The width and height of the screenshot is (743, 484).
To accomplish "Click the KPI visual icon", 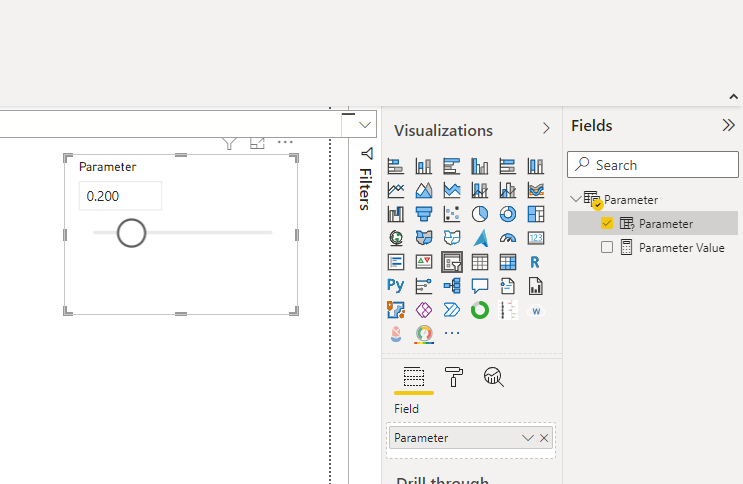I will 424,262.
